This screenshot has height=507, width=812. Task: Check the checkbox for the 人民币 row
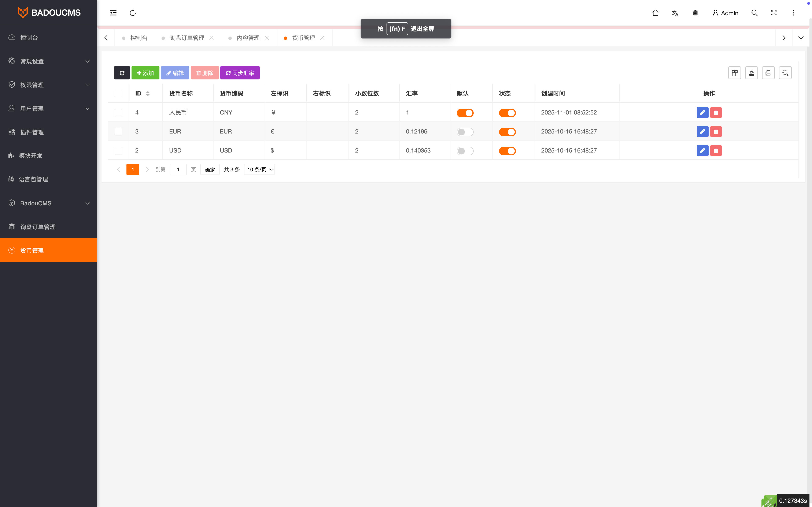click(118, 113)
